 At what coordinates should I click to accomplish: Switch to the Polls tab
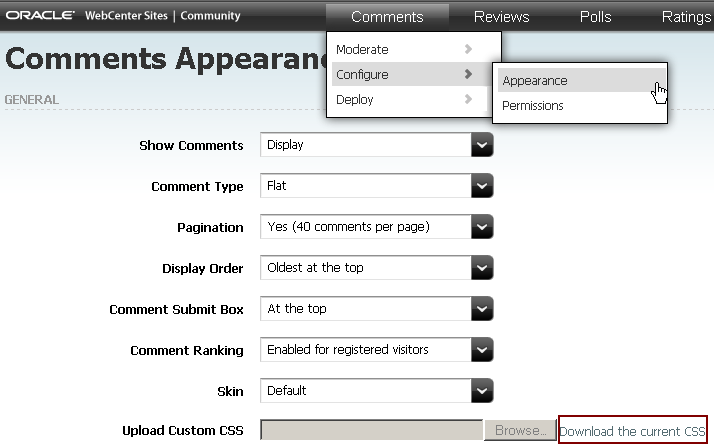[595, 17]
